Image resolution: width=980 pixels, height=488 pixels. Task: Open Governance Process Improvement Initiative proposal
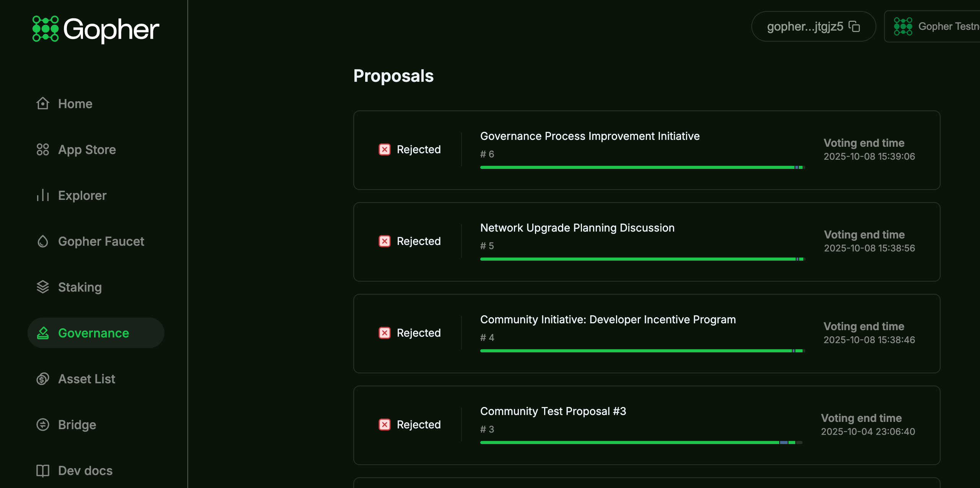click(590, 136)
